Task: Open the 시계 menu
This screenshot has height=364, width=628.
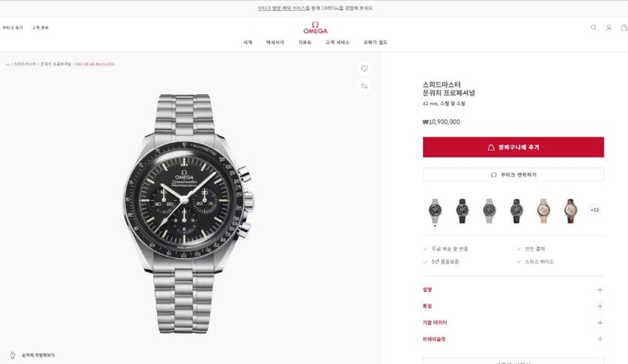Action: (248, 42)
